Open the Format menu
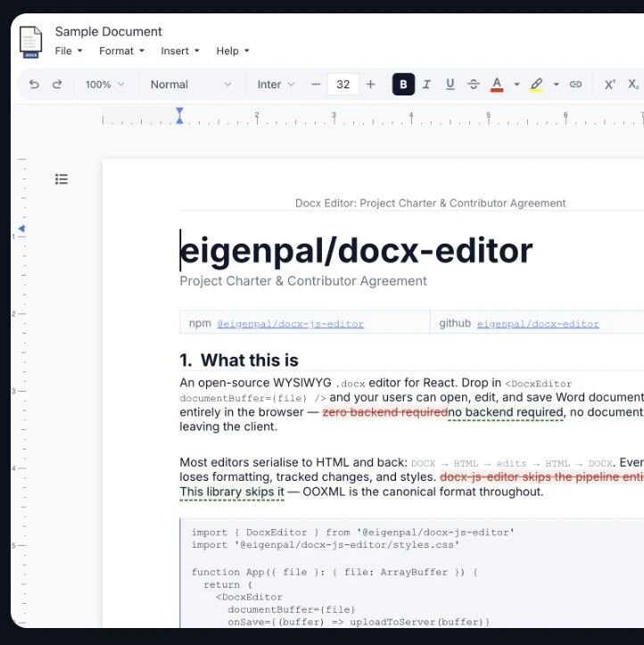This screenshot has width=644, height=645. pyautogui.click(x=121, y=51)
